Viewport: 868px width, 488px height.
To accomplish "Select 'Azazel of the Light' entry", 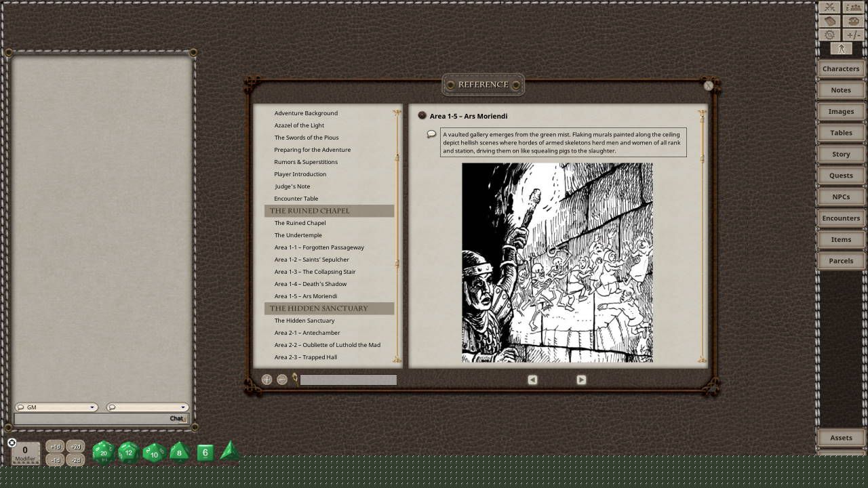I will click(x=299, y=125).
